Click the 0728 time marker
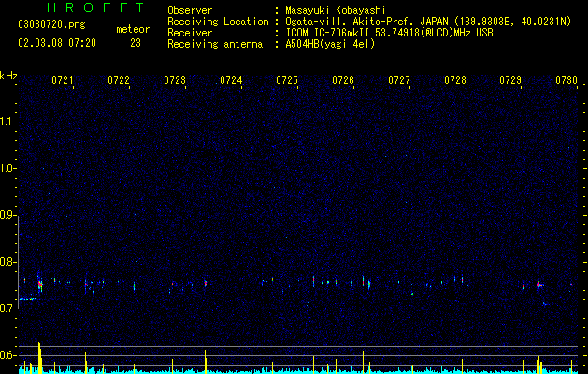The image size is (588, 374). pyautogui.click(x=455, y=80)
